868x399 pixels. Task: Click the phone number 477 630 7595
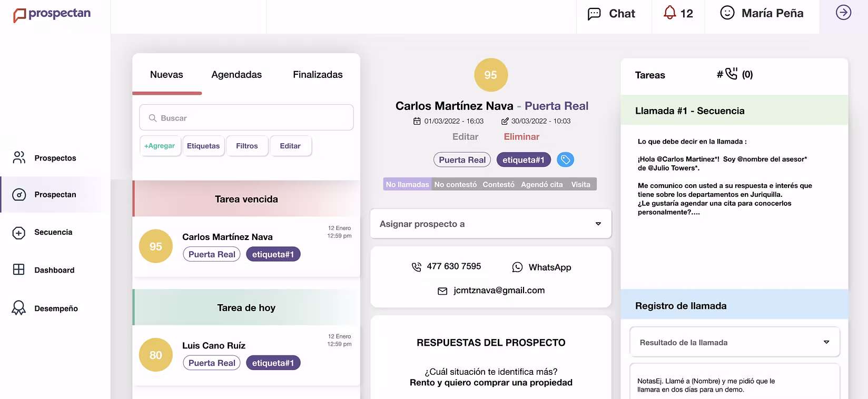click(454, 266)
